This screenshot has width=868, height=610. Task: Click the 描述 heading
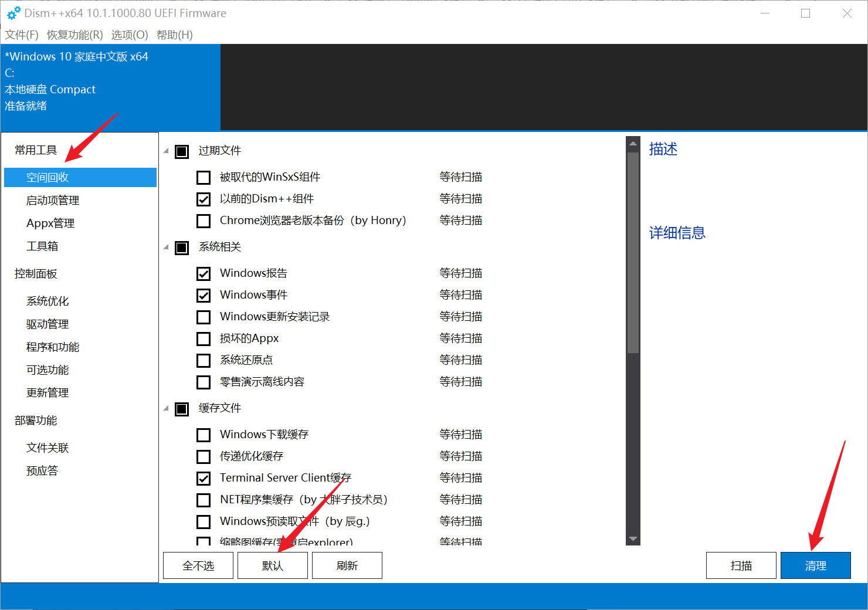click(x=663, y=149)
